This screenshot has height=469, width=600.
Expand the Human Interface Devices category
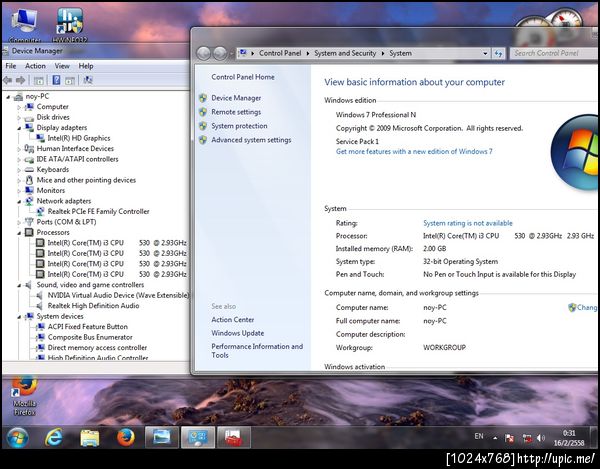point(19,149)
